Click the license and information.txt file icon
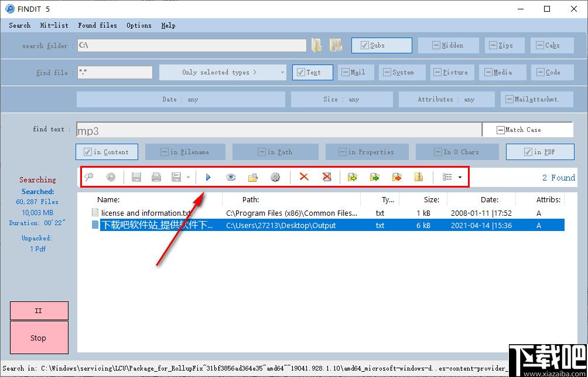The image size is (588, 377). pyautogui.click(x=95, y=213)
